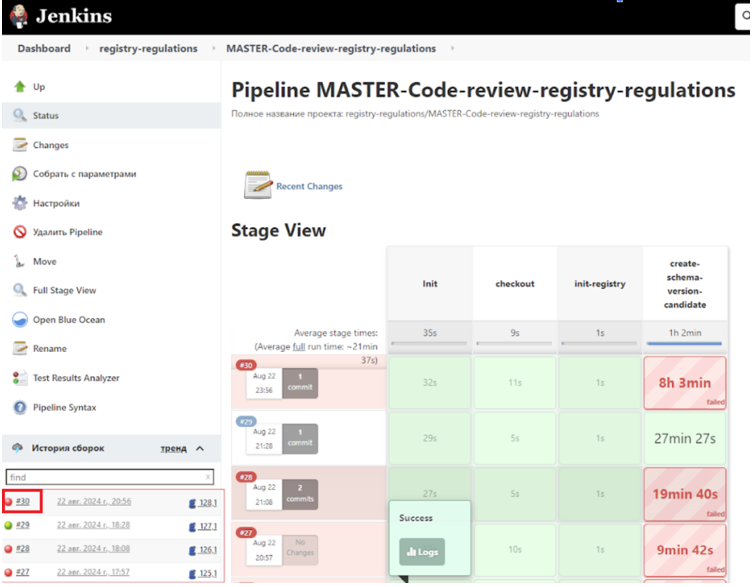Click the icon beside 128.1 label

pyautogui.click(x=192, y=503)
